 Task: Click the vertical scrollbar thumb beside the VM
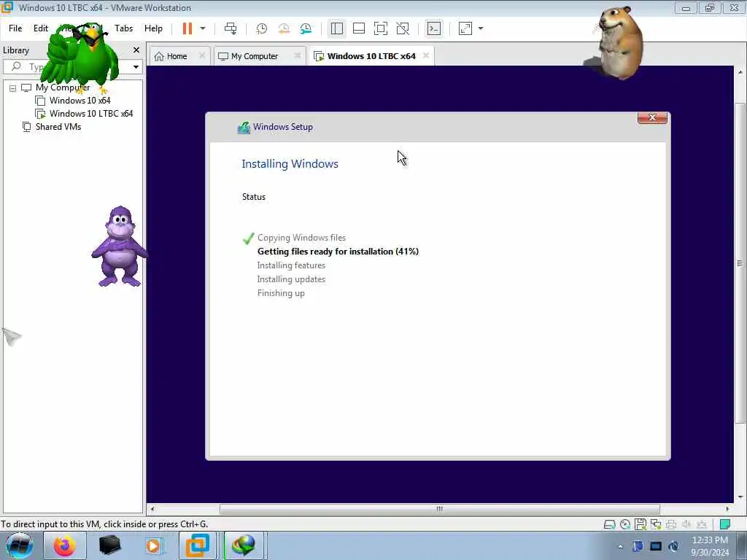740,262
